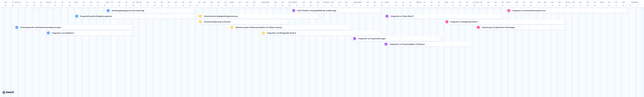Select the 'Integration mit Großbank A' label
Viewport: 644px width, 97px height.
pos(63,33)
